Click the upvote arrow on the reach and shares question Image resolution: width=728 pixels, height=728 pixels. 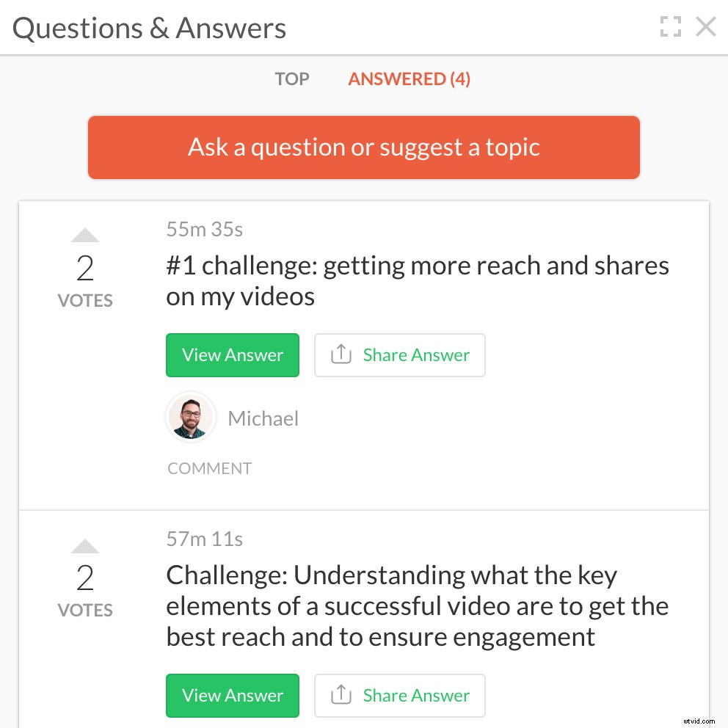click(x=85, y=235)
